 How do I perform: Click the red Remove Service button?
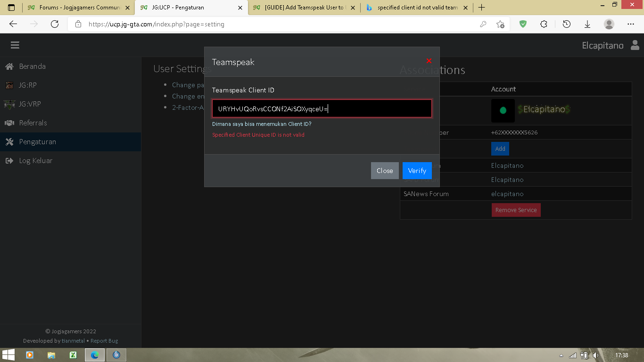click(x=516, y=210)
